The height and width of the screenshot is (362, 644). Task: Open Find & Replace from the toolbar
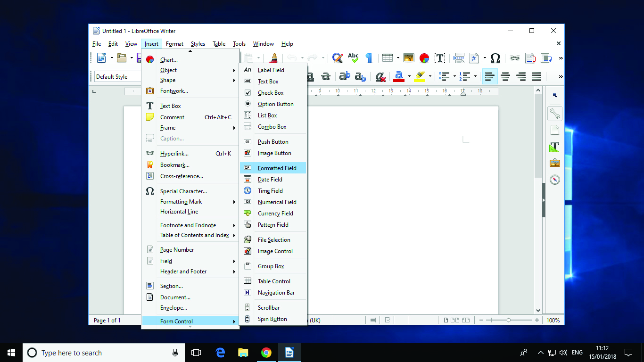(x=337, y=58)
